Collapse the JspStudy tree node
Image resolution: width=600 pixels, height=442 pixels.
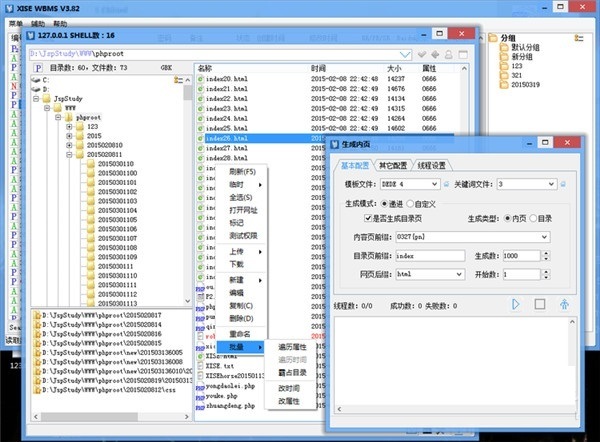click(36, 99)
